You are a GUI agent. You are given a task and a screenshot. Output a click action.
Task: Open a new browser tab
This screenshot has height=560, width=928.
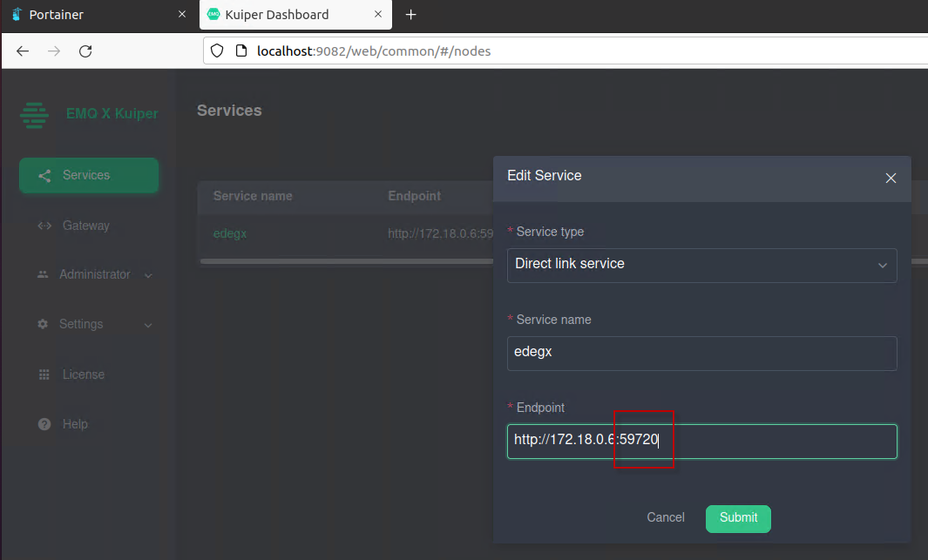410,15
